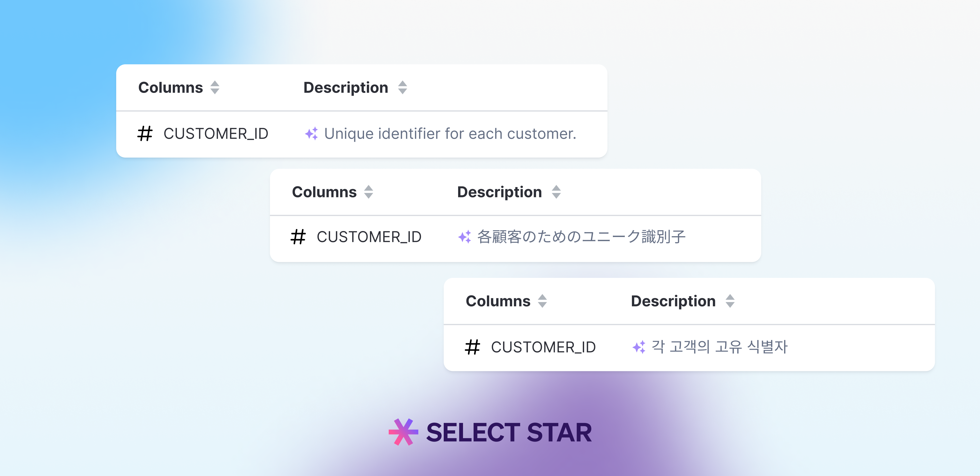This screenshot has width=980, height=476.
Task: Sort Description in the Korean card
Action: click(730, 301)
